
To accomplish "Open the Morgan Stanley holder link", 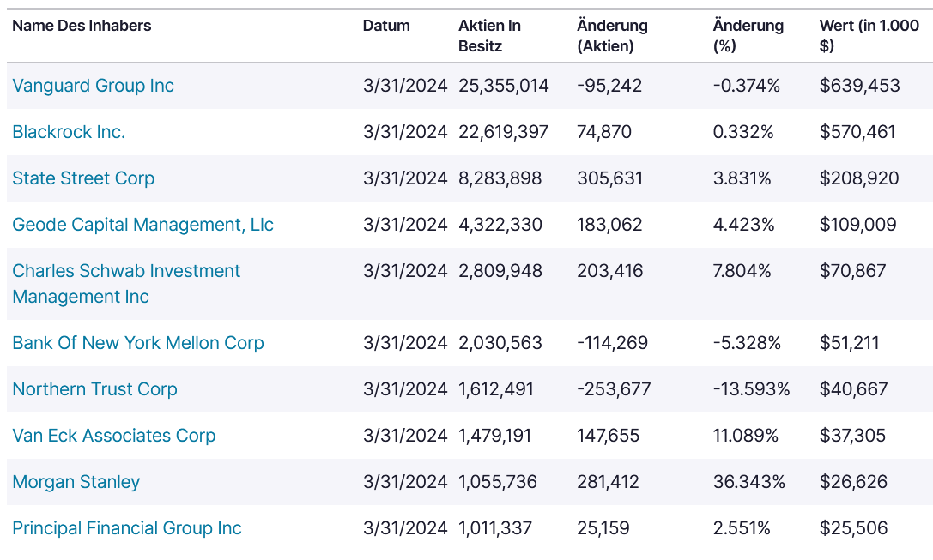I will click(76, 482).
